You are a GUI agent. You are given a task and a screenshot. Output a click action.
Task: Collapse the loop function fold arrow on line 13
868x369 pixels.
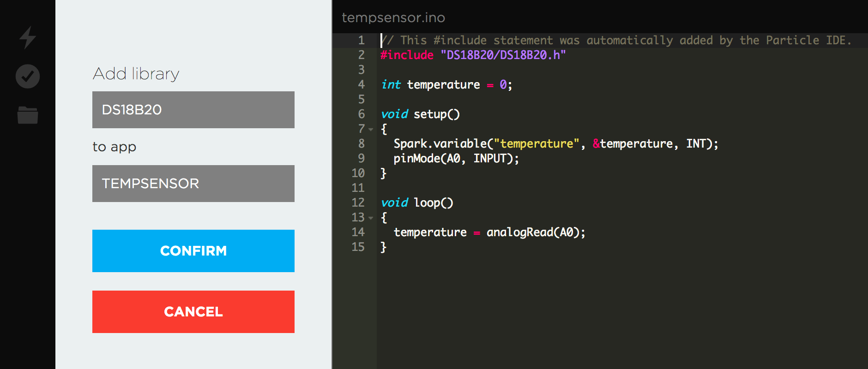[371, 218]
